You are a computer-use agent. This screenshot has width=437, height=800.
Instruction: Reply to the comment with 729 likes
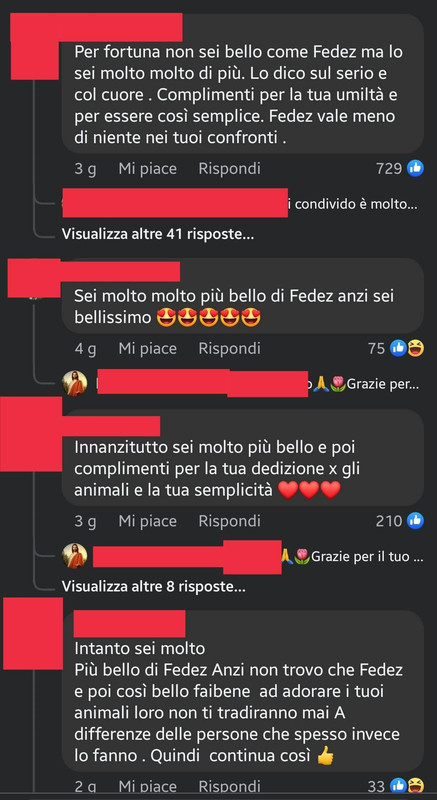pos(229,169)
